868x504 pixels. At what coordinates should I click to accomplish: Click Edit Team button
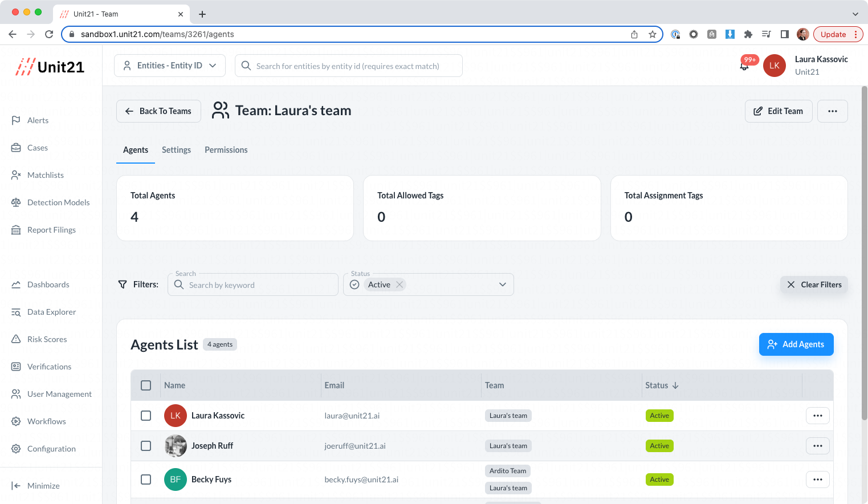[778, 111]
